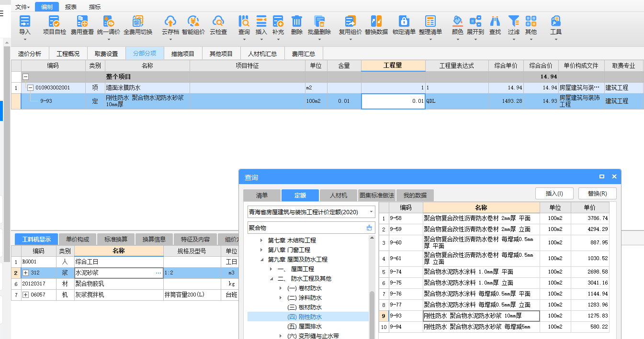The height and width of the screenshot is (339, 644).
Task: Collapse the 整个项目 row
Action: tap(26, 77)
